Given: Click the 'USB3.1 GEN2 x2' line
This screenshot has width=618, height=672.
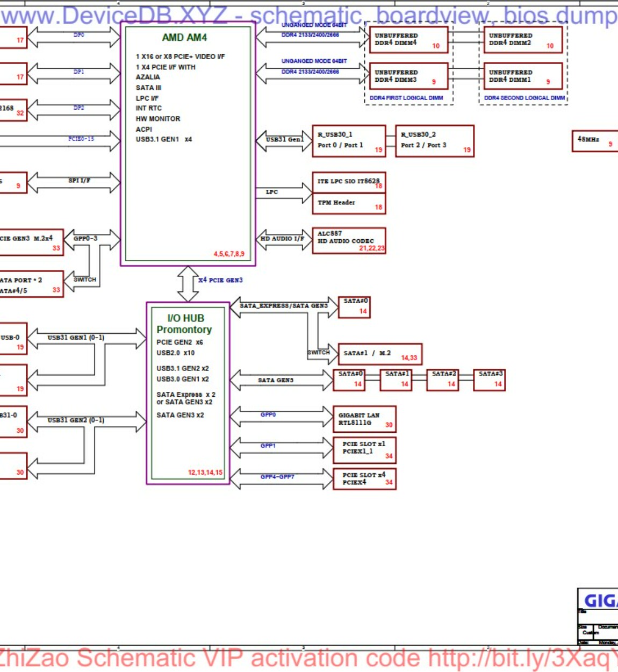Looking at the screenshot, I should coord(183,368).
